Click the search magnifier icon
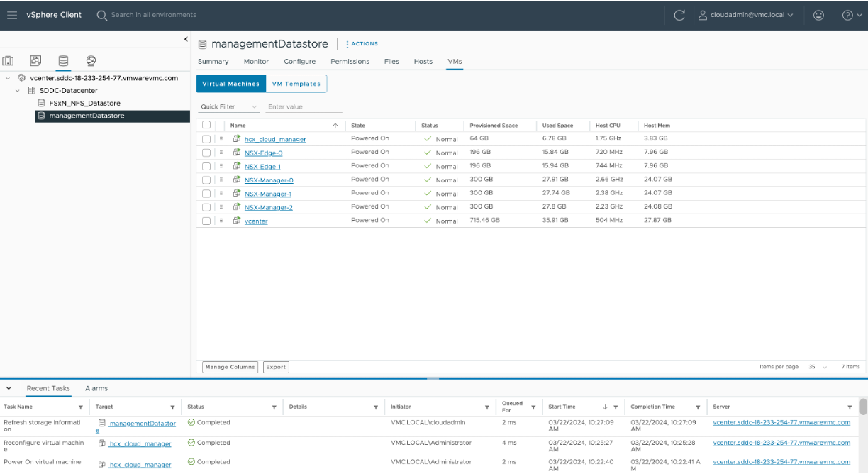The width and height of the screenshot is (868, 474). pyautogui.click(x=102, y=15)
